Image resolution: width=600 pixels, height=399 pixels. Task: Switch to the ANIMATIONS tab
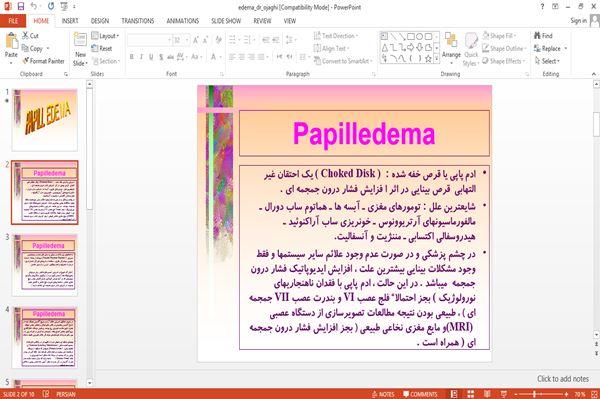(x=183, y=21)
